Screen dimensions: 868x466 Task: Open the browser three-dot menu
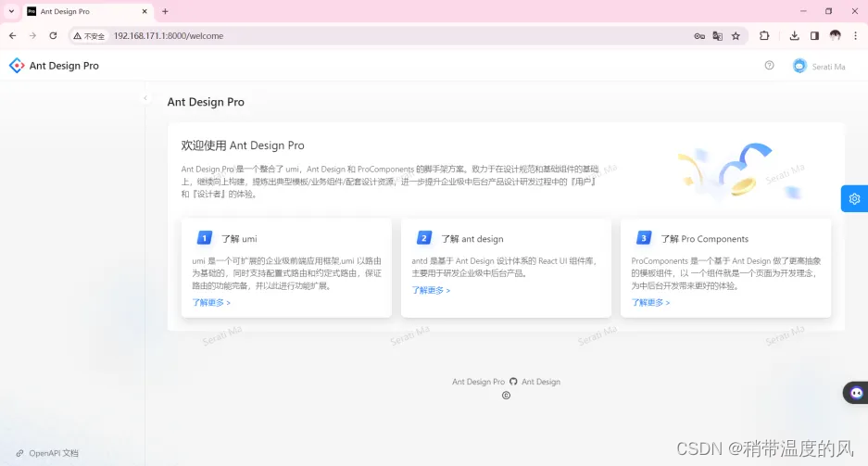855,35
